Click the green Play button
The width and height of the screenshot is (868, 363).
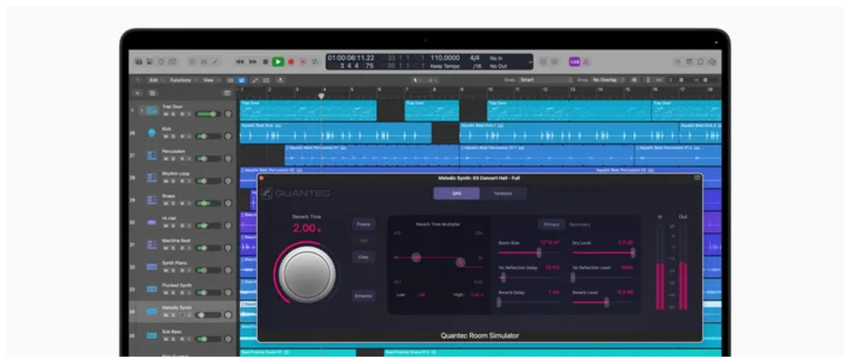[278, 62]
